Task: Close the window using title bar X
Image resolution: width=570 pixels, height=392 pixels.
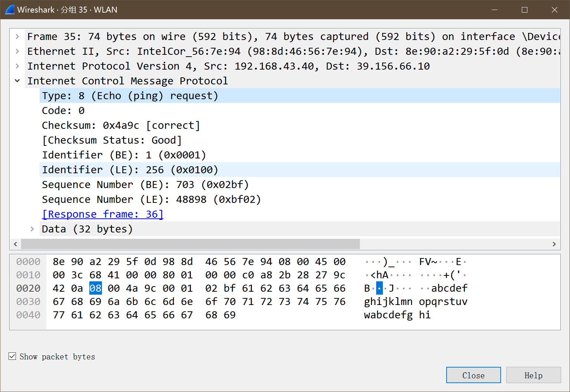Action: (x=554, y=10)
